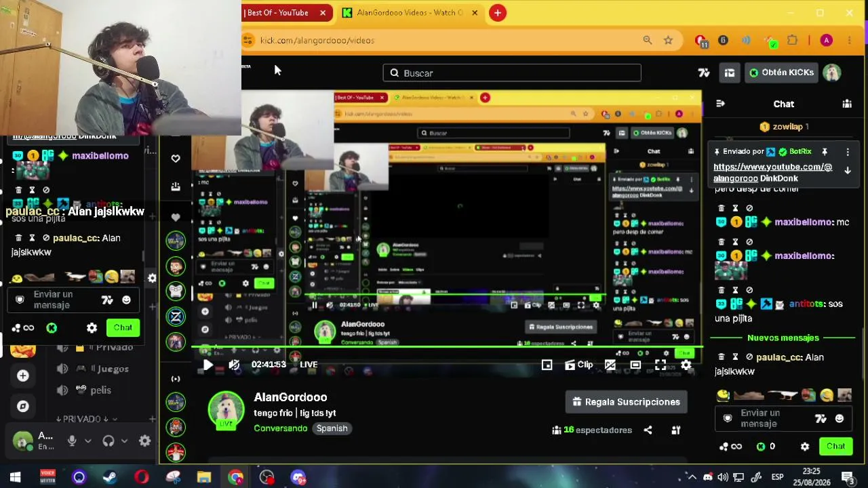Toggle fullscreen for the stream player
Screen dimensions: 868x488
660,365
